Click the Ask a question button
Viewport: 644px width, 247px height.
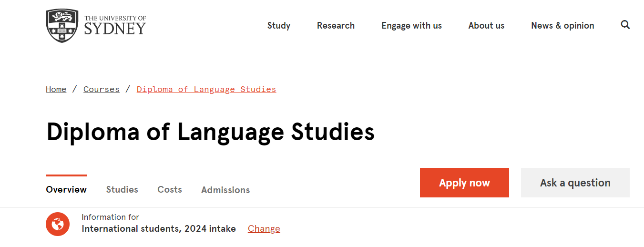click(575, 183)
